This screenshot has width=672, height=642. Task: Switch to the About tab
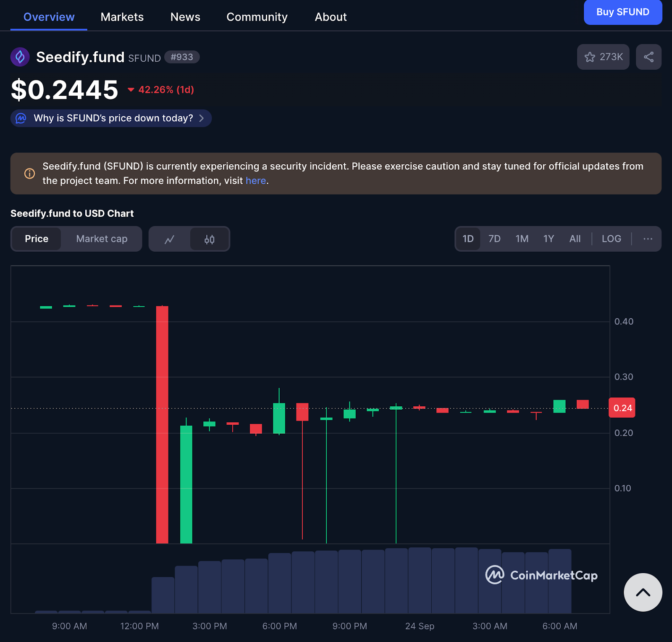pos(331,17)
